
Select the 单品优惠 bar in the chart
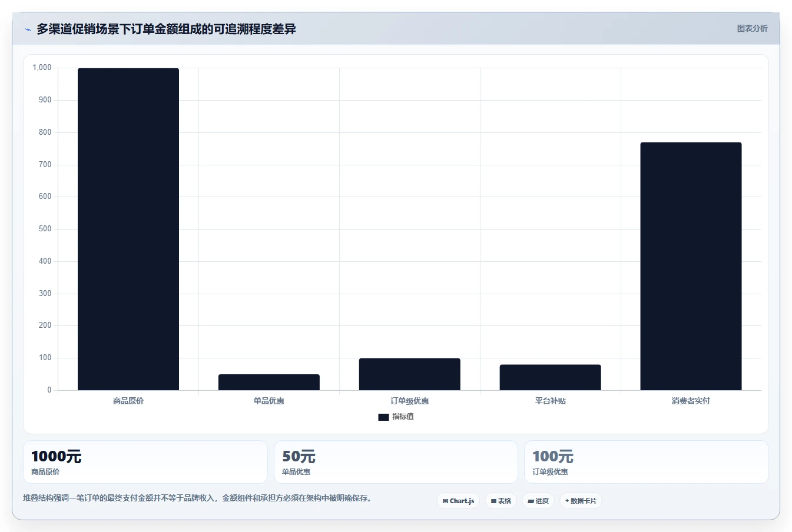(x=269, y=382)
